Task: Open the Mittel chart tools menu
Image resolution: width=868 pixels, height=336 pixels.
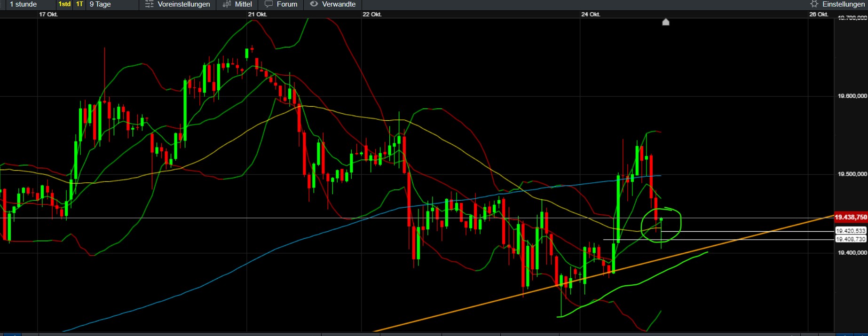Action: pyautogui.click(x=237, y=4)
